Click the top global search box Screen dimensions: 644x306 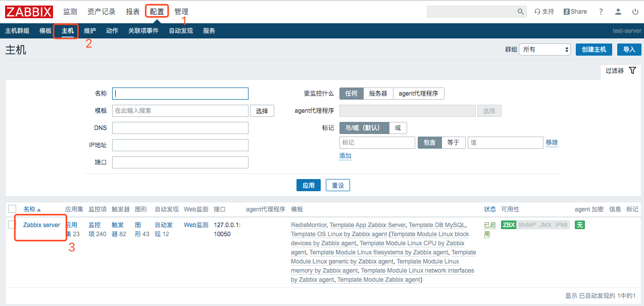click(x=471, y=12)
